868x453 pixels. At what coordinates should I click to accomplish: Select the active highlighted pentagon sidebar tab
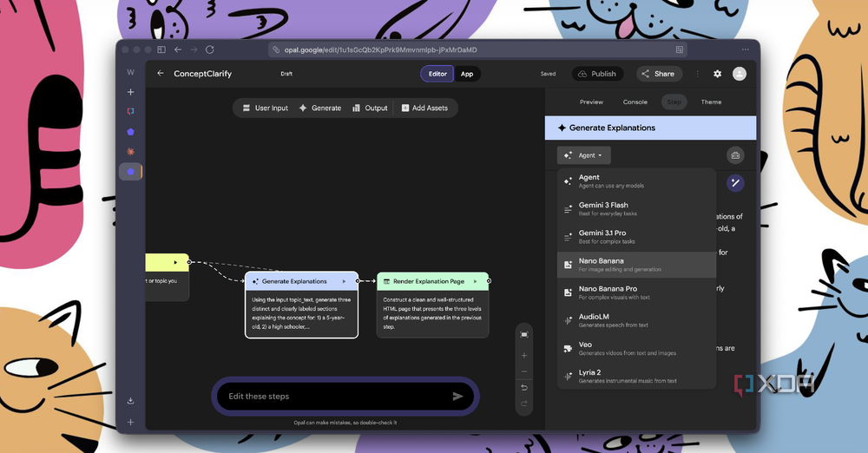pyautogui.click(x=131, y=172)
